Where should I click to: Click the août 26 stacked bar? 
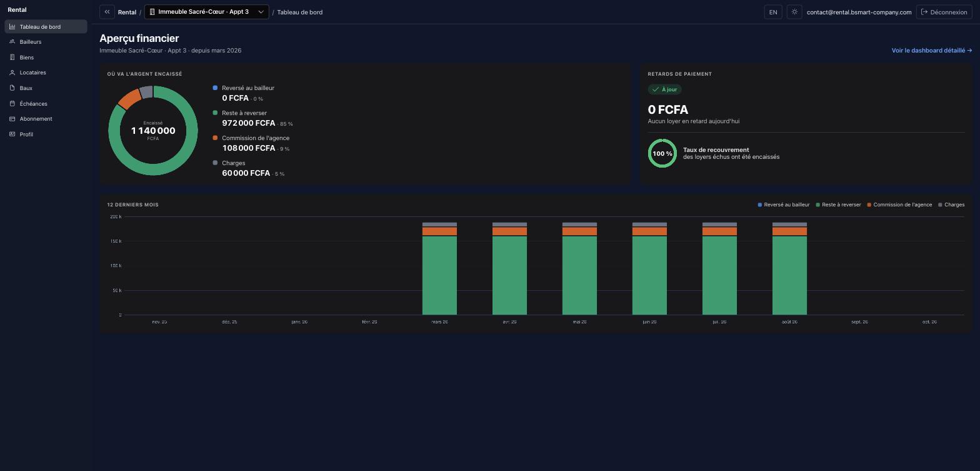[x=789, y=268]
